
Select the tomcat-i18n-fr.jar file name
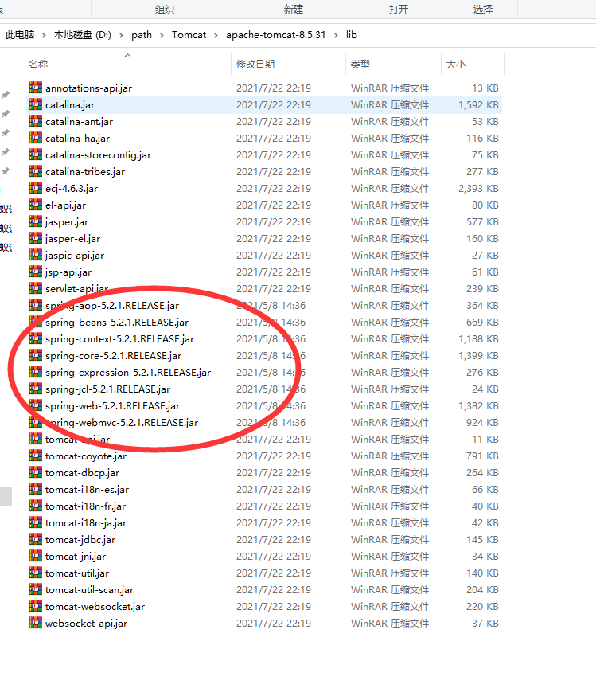[85, 506]
